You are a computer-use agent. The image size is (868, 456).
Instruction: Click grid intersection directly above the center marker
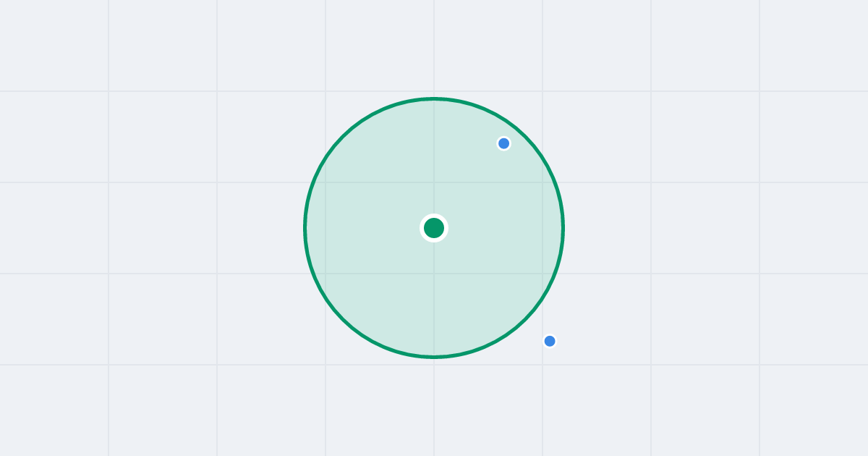434,182
